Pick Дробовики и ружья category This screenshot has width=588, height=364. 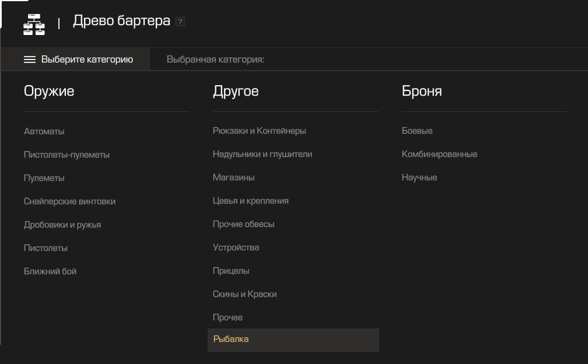[62, 225]
